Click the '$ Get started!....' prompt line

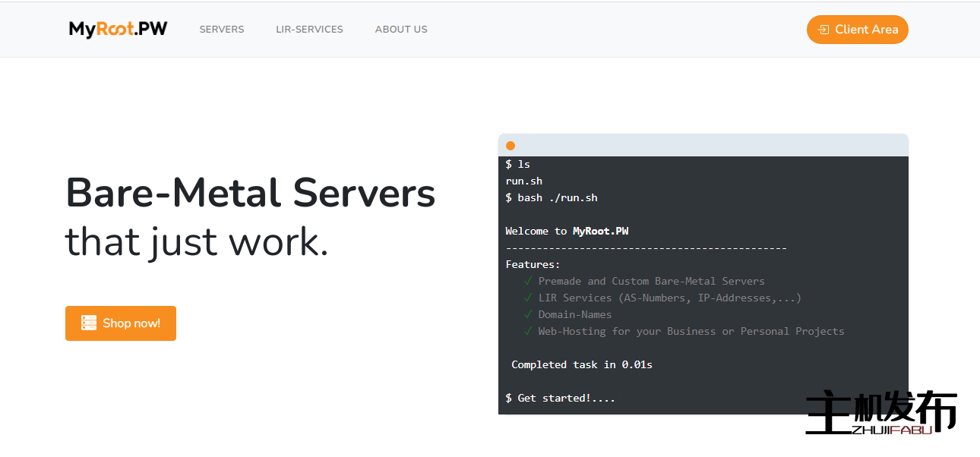coord(560,398)
